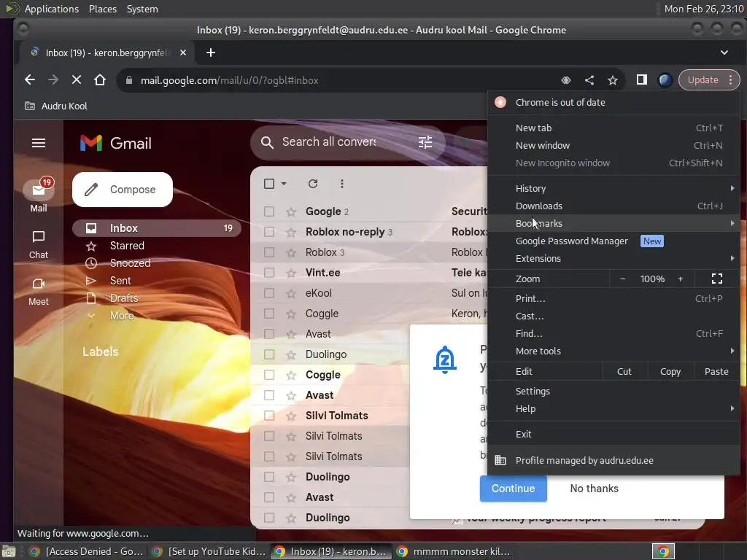
Task: Select Print… in the Chrome menu
Action: 614,298
